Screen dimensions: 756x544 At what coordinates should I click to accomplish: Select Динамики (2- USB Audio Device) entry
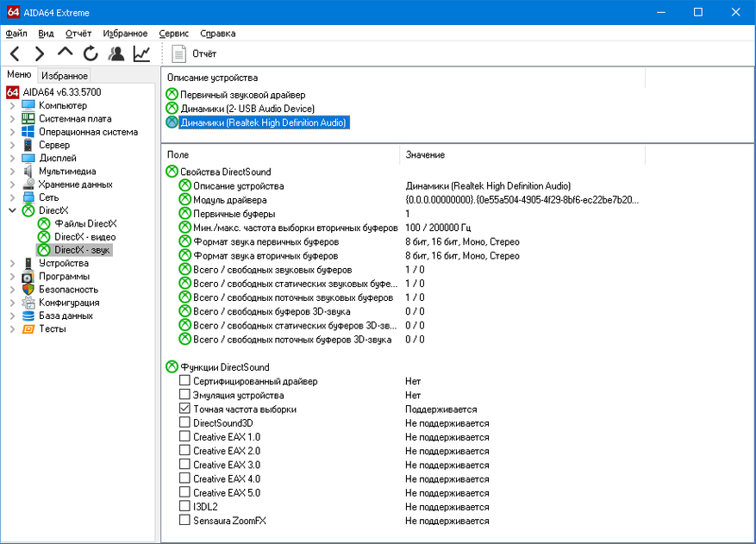tap(247, 109)
